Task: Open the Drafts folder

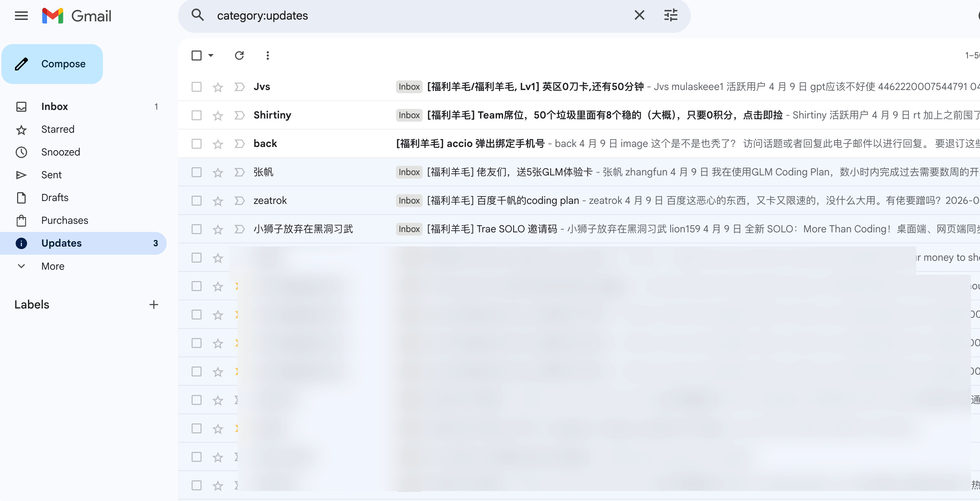Action: tap(83, 198)
